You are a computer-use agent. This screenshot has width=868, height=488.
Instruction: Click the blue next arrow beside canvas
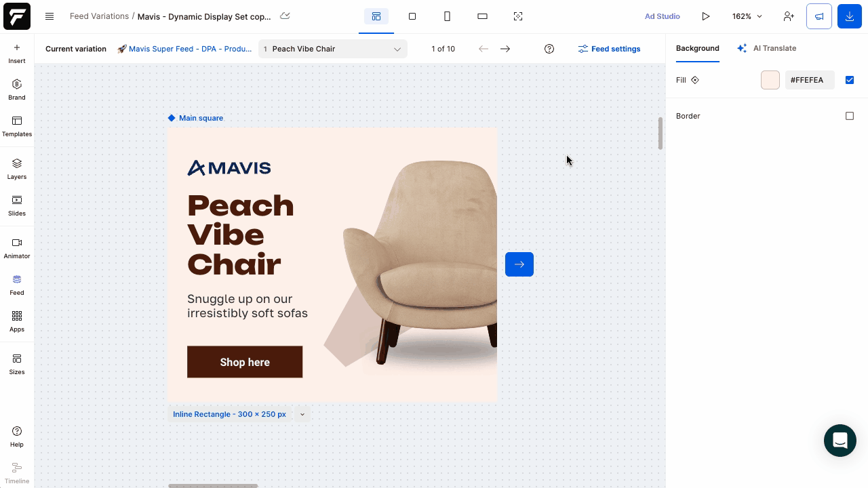point(519,264)
